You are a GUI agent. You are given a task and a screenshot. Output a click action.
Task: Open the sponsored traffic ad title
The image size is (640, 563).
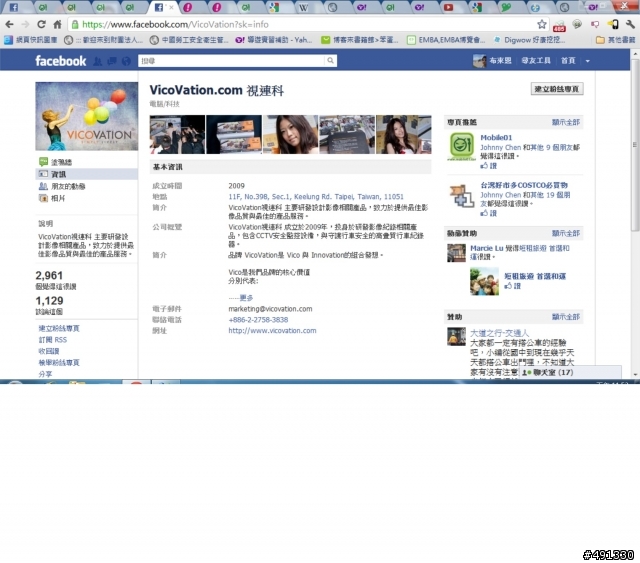click(x=499, y=333)
